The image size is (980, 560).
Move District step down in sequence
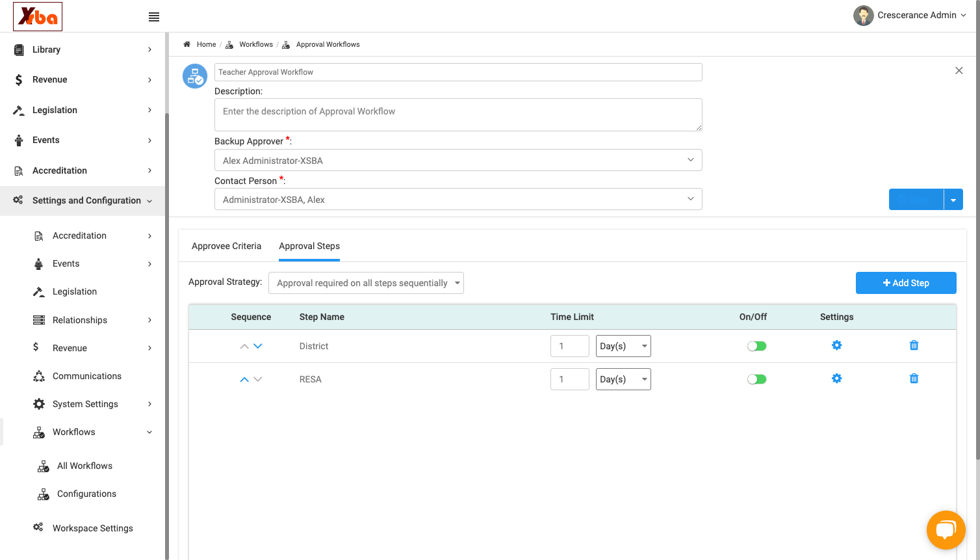coord(258,346)
